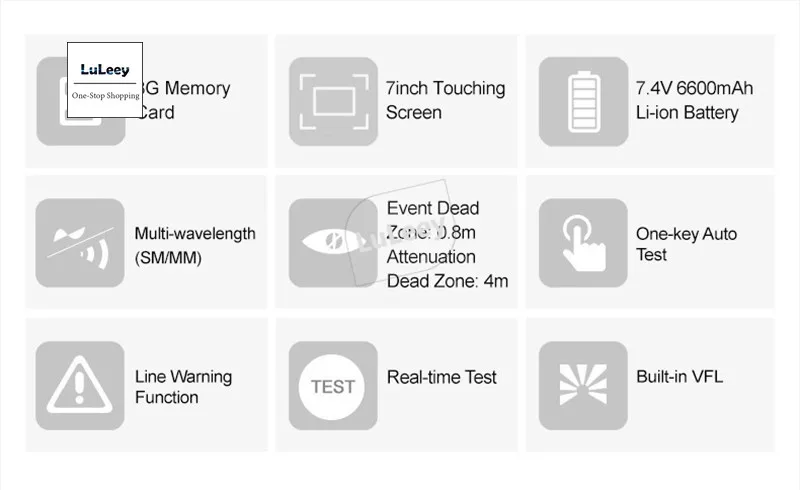
Task: Click the event dead zone eye icon
Action: tap(333, 243)
